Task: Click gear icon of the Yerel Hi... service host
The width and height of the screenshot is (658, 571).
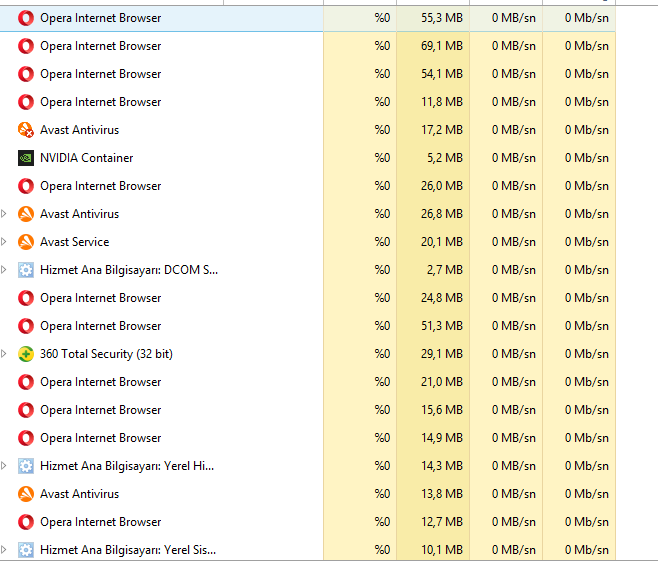Action: tap(26, 466)
